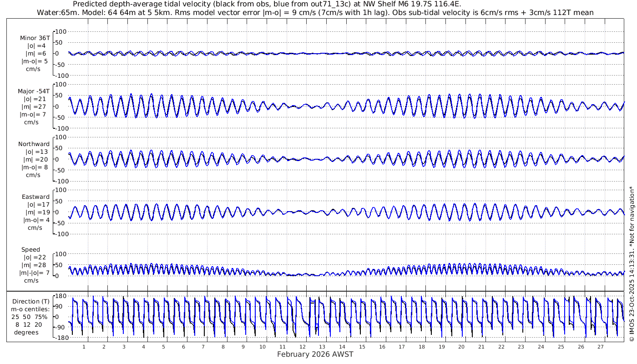Click day 27 tick on date axis
637x364 pixels.
[x=601, y=347]
